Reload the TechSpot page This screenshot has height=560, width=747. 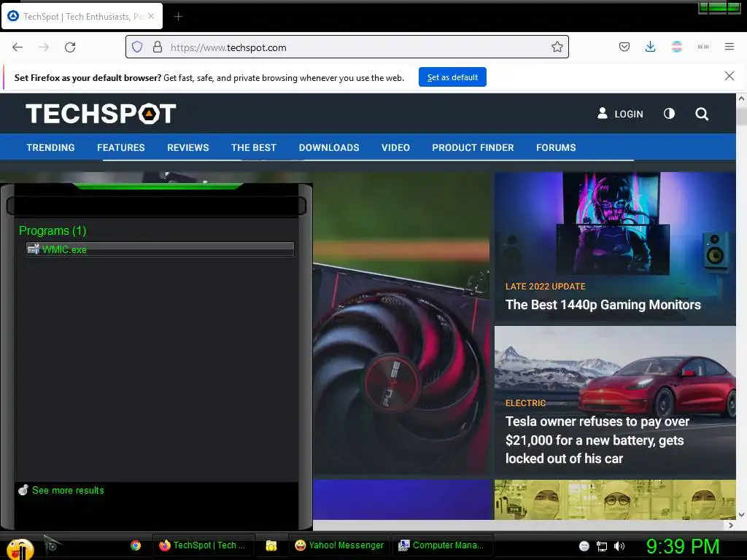70,47
